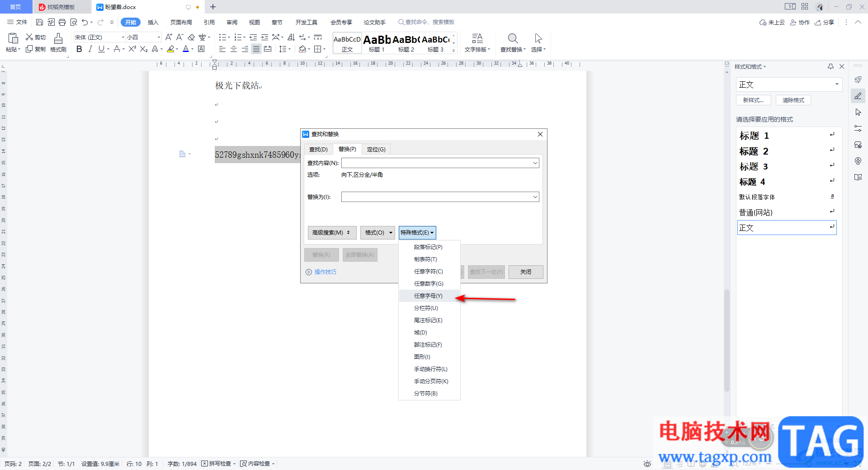The width and height of the screenshot is (868, 470).
Task: Click the Select (选择) arrow icon
Action: 538,38
